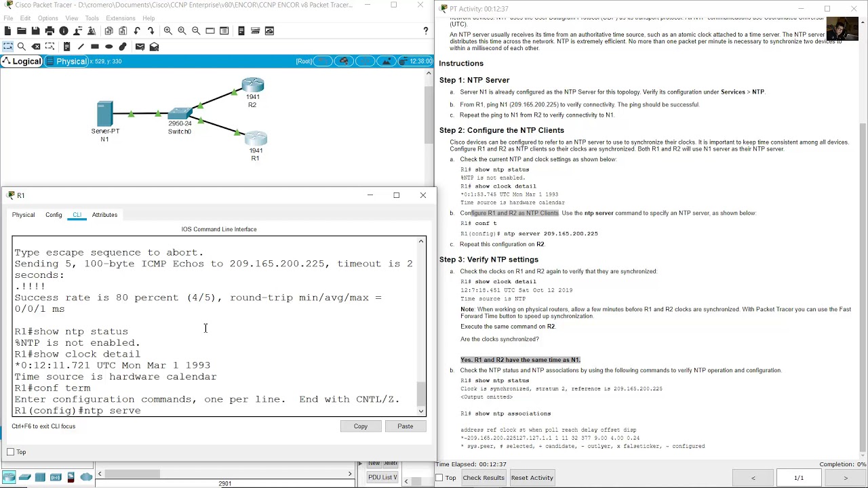This screenshot has height=488, width=868.
Task: Switch to the Logical workspace view
Action: pyautogui.click(x=21, y=62)
